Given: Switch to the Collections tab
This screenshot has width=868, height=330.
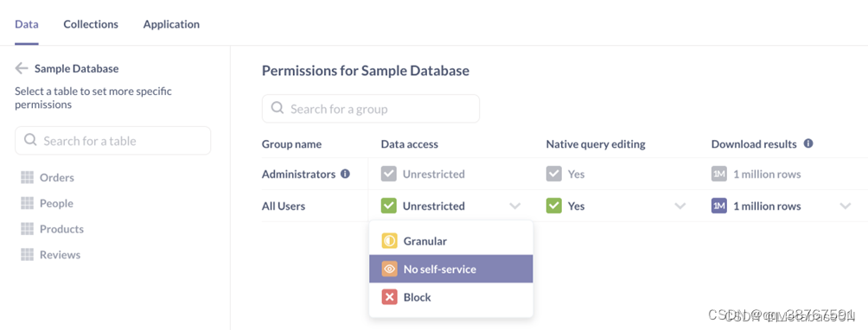Looking at the screenshot, I should 91,24.
